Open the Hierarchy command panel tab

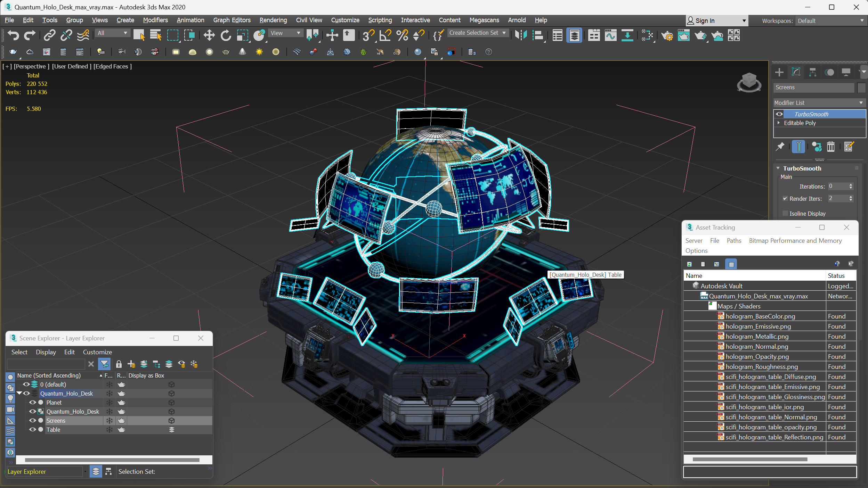click(812, 72)
